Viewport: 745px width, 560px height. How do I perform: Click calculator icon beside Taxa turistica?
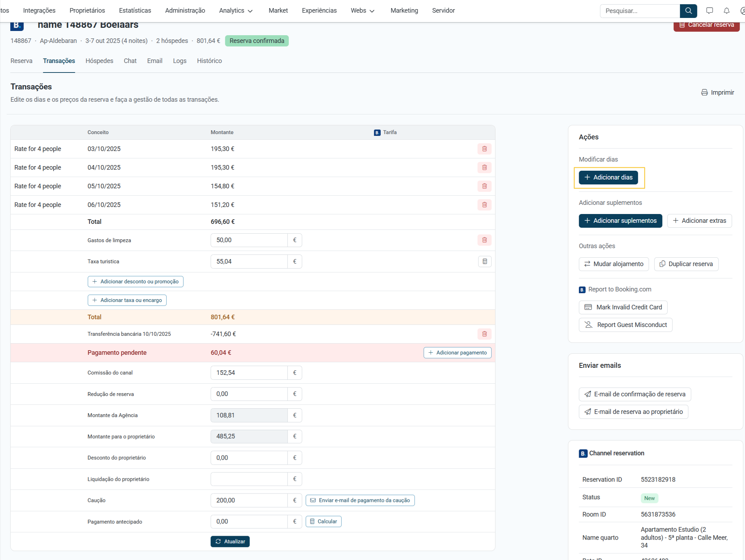click(484, 262)
